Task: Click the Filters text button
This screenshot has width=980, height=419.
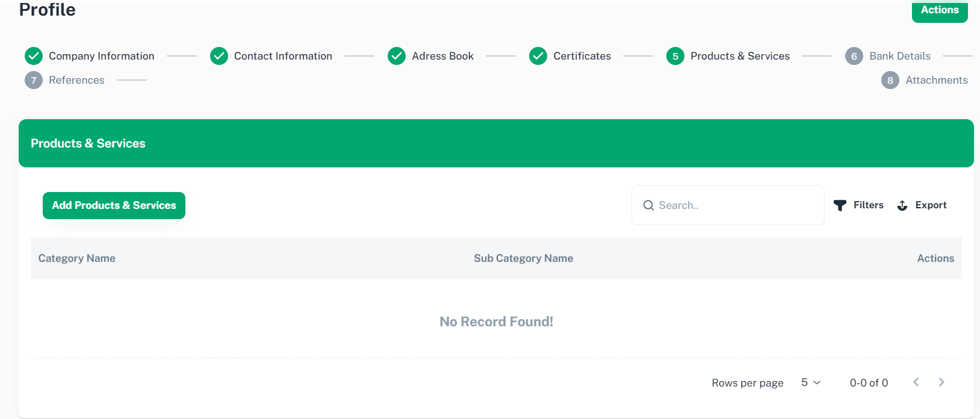Action: click(868, 205)
